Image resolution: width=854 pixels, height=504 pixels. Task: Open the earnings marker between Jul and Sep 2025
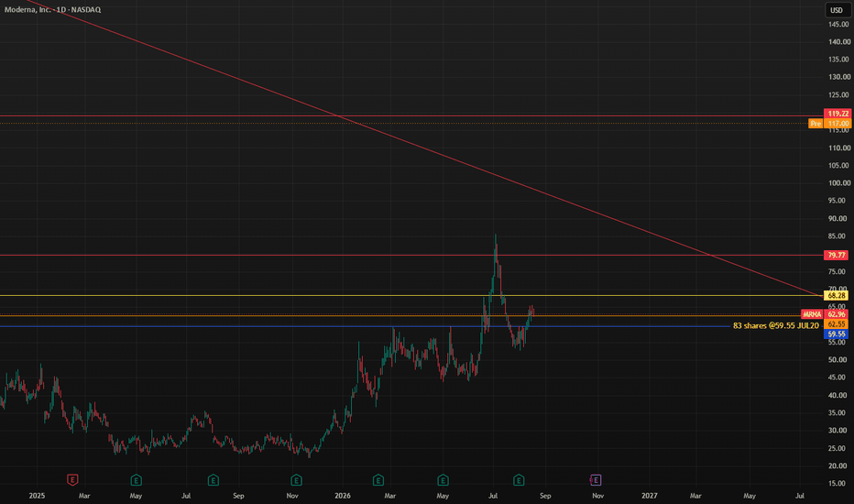pyautogui.click(x=213, y=480)
